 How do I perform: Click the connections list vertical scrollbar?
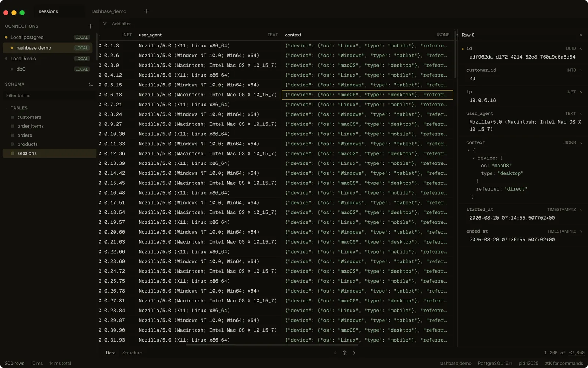click(97, 47)
